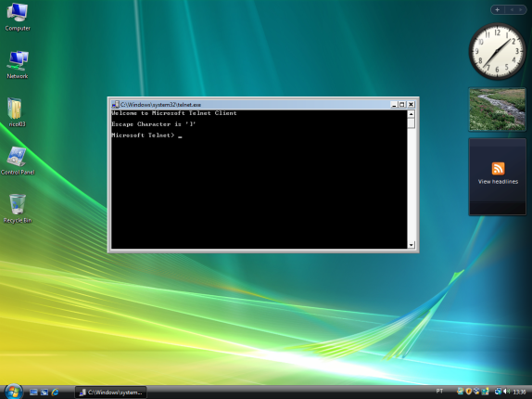Add gadgets with the sidebar plus button
This screenshot has height=399, width=532.
[x=498, y=10]
